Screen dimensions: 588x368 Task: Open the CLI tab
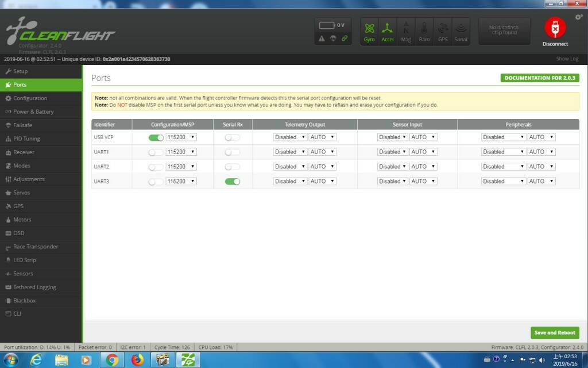41,313
